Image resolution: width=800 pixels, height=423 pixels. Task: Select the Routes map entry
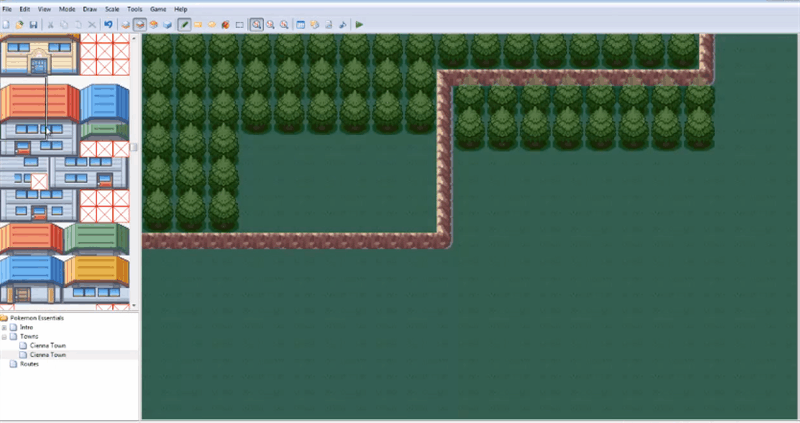(29, 364)
